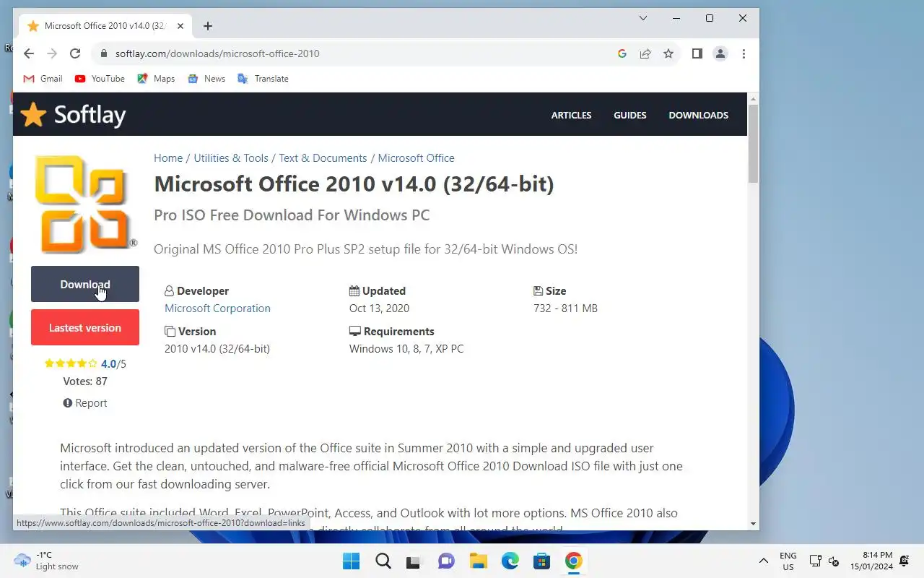Viewport: 924px width, 578px height.
Task: Open Teams Chat on taskbar
Action: 447,561
